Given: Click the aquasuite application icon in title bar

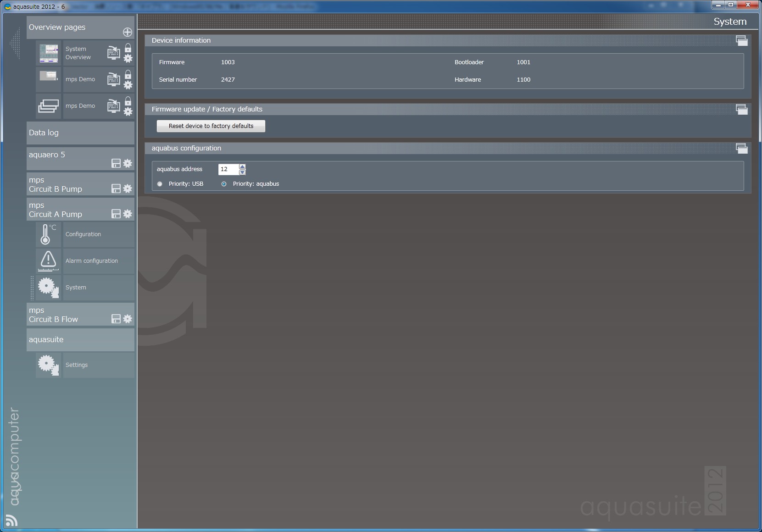Looking at the screenshot, I should click(x=7, y=6).
